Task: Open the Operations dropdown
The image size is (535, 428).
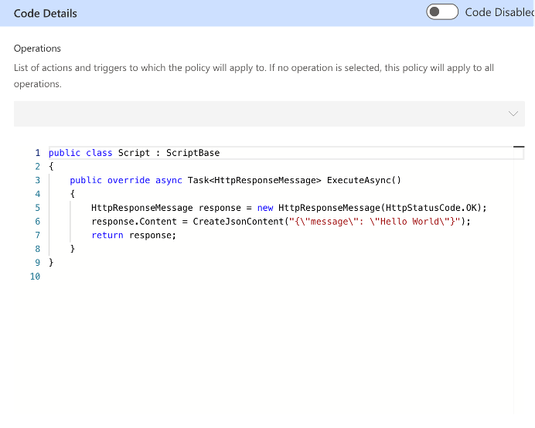Action: 269,114
